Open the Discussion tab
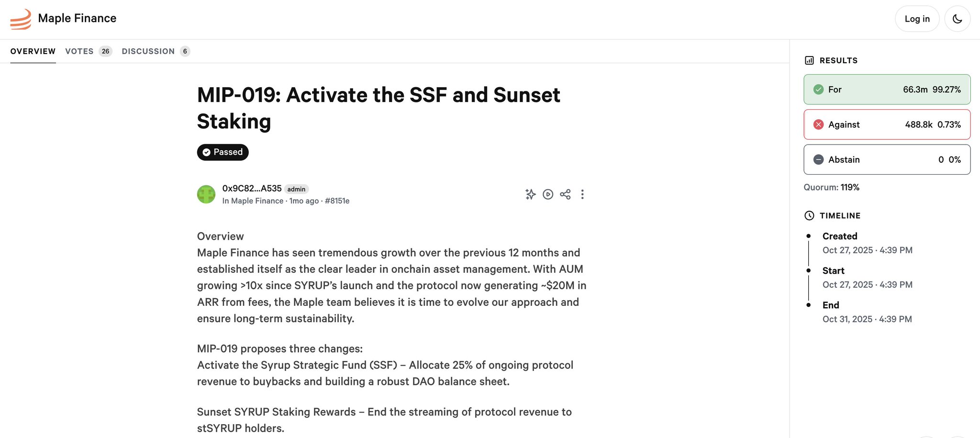This screenshot has height=438, width=980. click(x=148, y=51)
